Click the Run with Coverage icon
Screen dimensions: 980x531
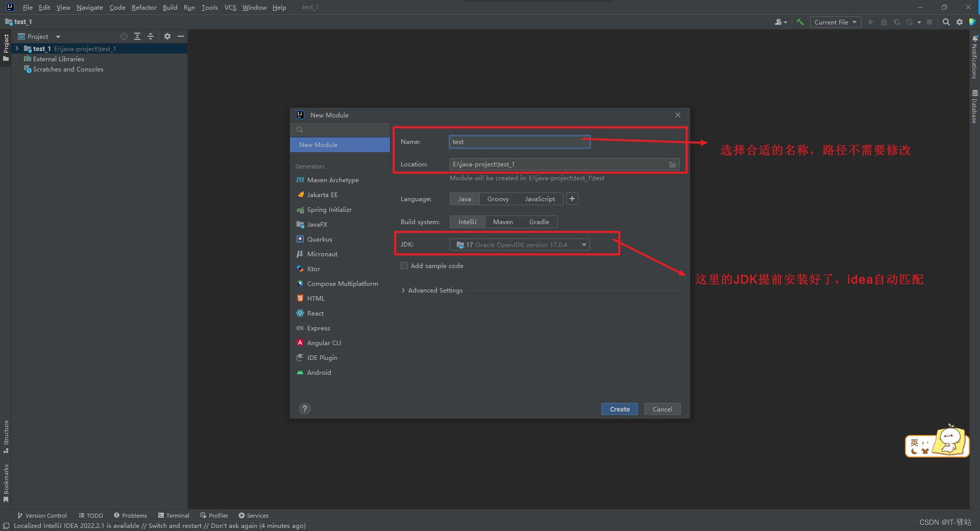(897, 22)
